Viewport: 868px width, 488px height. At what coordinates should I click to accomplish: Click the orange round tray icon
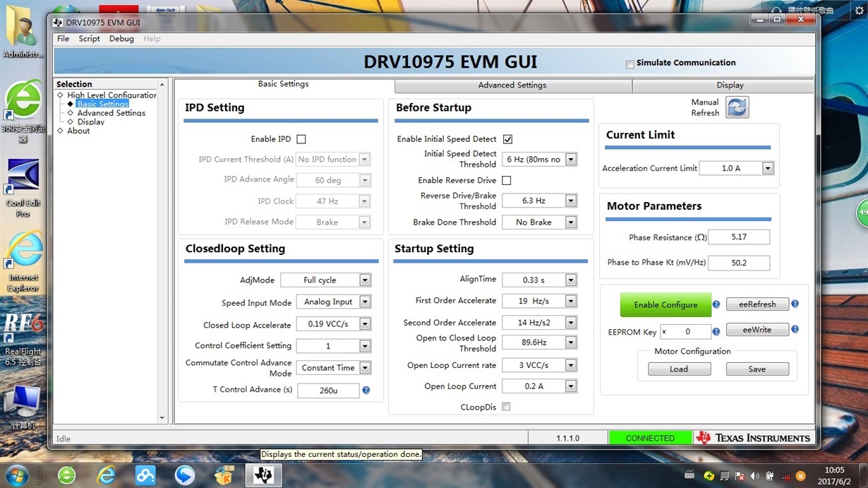click(800, 475)
